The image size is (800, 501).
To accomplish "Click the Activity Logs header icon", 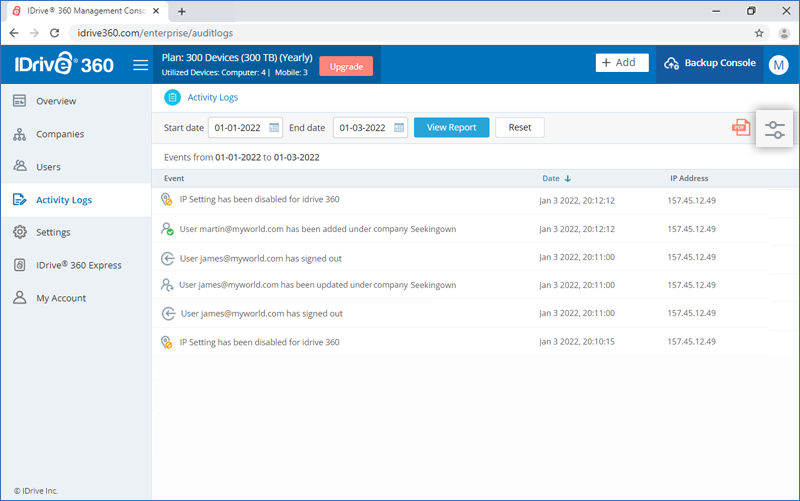I will 172,97.
